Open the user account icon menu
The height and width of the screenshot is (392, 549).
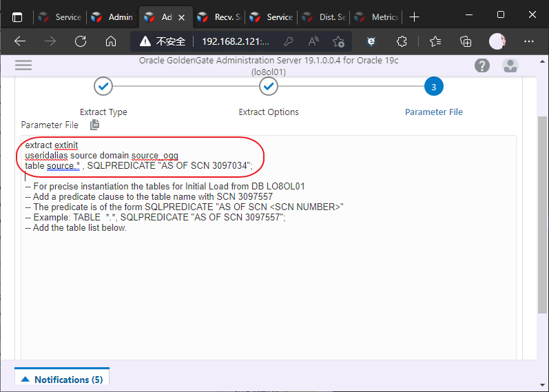tap(510, 65)
